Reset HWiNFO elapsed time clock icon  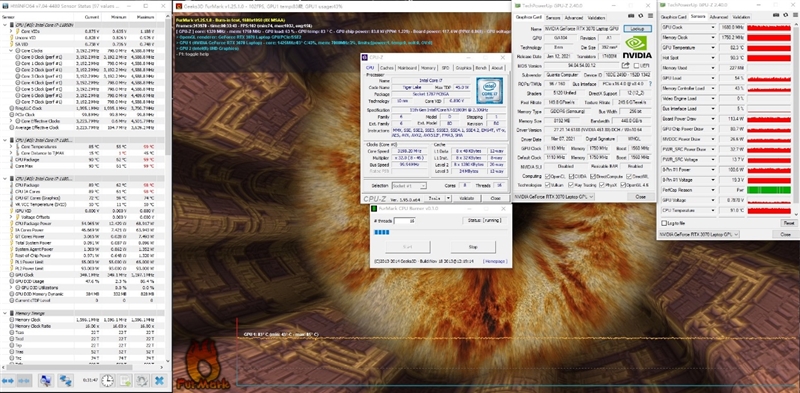point(107,381)
